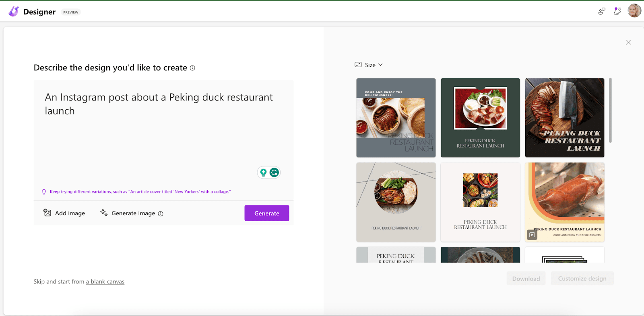Click the teal lightbulb suggestion icon
The height and width of the screenshot is (316, 644).
pyautogui.click(x=263, y=172)
